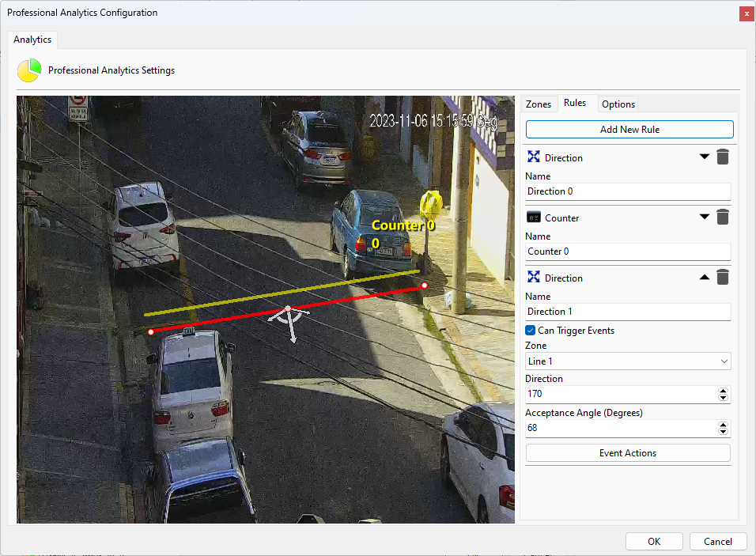Expand the Counter rule details

[705, 217]
